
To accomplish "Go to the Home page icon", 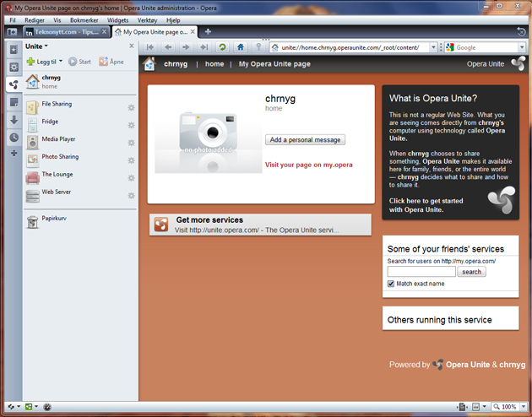I will pos(241,47).
